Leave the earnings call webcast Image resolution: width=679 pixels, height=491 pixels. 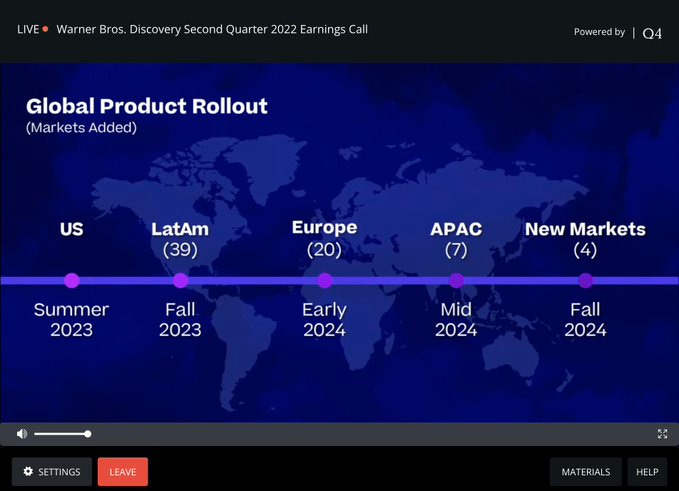[123, 472]
